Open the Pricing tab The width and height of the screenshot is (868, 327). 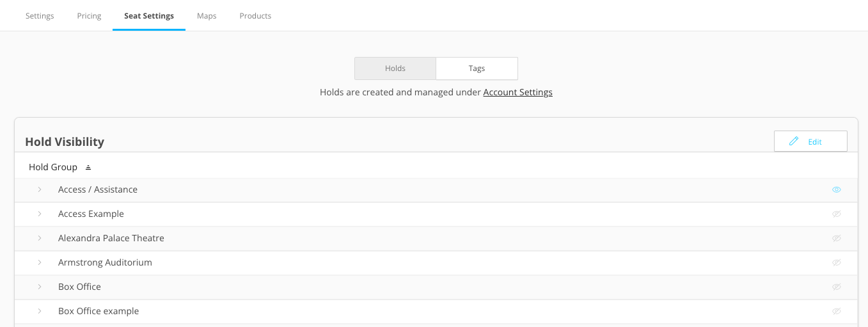coord(89,16)
